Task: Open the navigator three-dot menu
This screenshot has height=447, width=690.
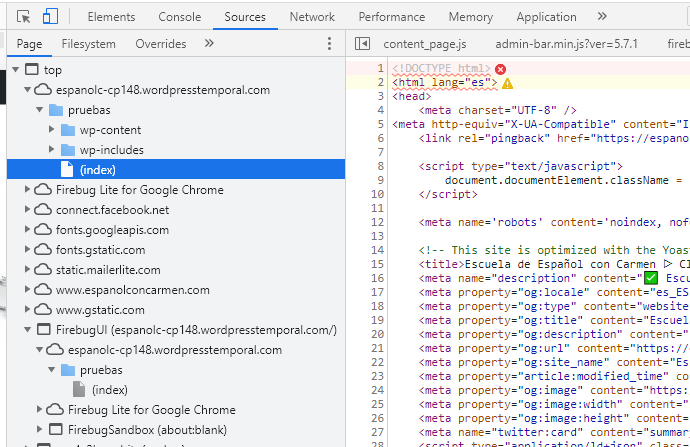Action: click(x=329, y=44)
